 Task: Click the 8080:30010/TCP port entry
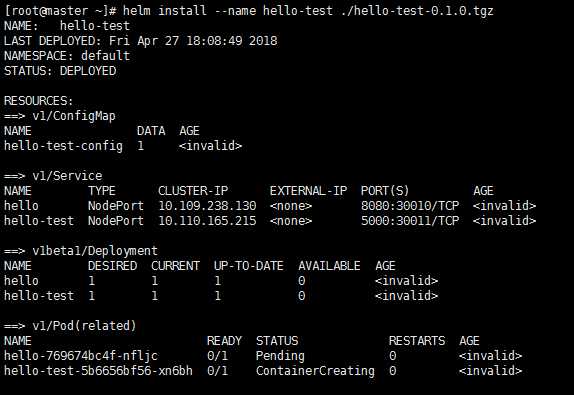coord(410,206)
